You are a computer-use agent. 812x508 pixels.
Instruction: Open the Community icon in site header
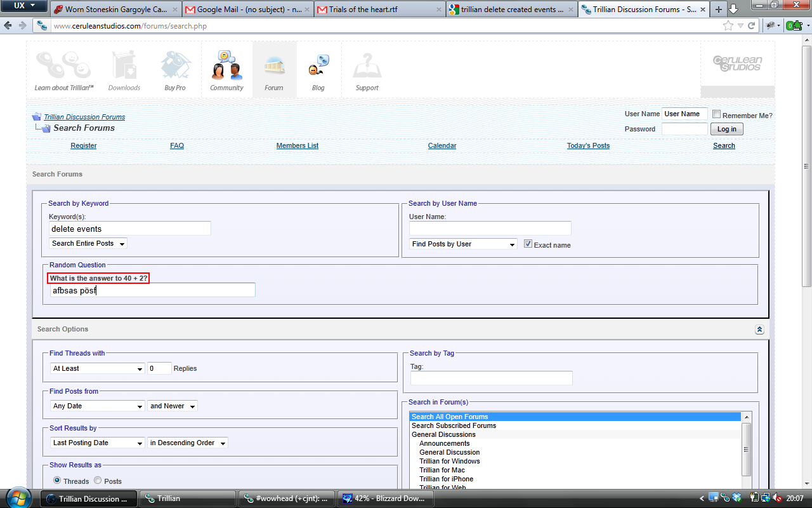click(226, 66)
